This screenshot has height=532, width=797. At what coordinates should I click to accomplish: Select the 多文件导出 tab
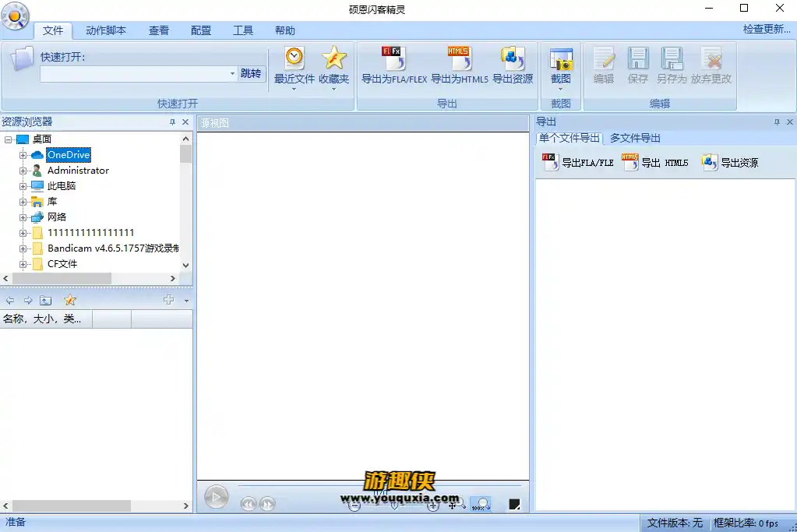(x=635, y=138)
